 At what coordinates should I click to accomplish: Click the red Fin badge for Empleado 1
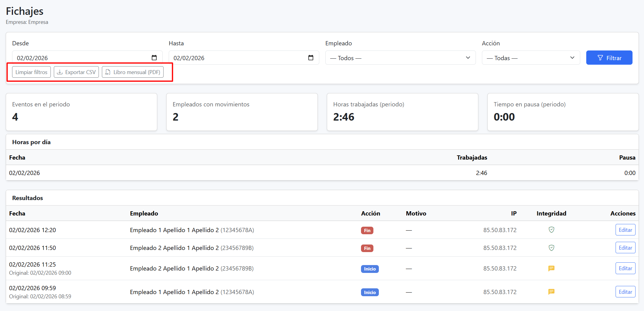click(367, 231)
